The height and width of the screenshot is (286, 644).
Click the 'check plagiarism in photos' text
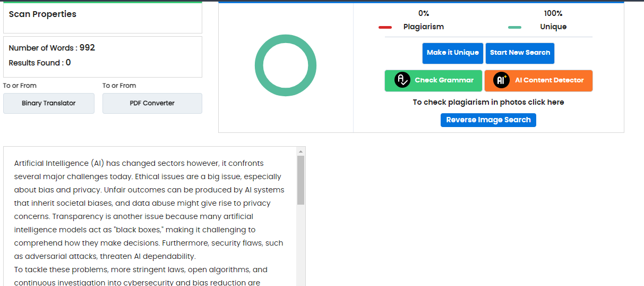point(488,102)
